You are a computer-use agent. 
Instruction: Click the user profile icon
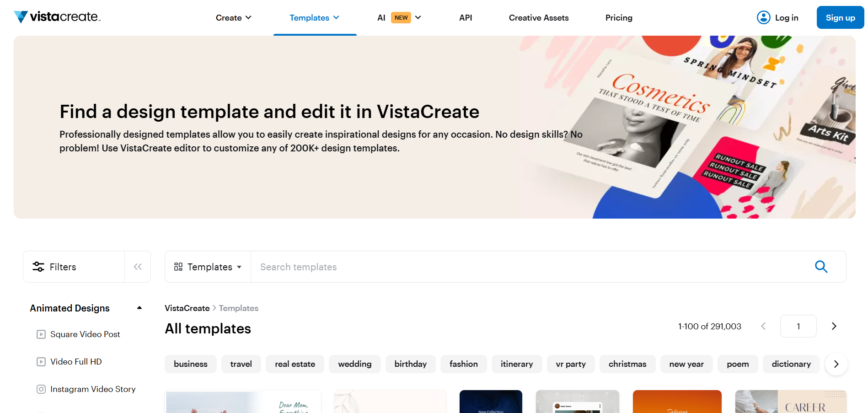pos(764,17)
